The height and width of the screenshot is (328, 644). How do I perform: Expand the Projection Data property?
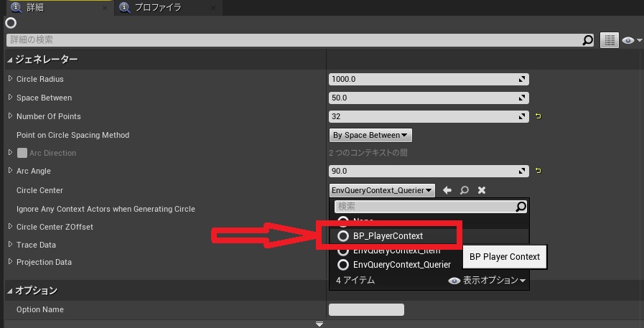click(x=11, y=261)
